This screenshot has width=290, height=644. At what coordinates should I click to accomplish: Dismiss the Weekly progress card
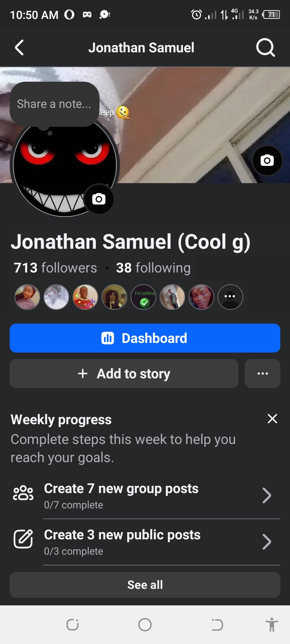(x=272, y=419)
